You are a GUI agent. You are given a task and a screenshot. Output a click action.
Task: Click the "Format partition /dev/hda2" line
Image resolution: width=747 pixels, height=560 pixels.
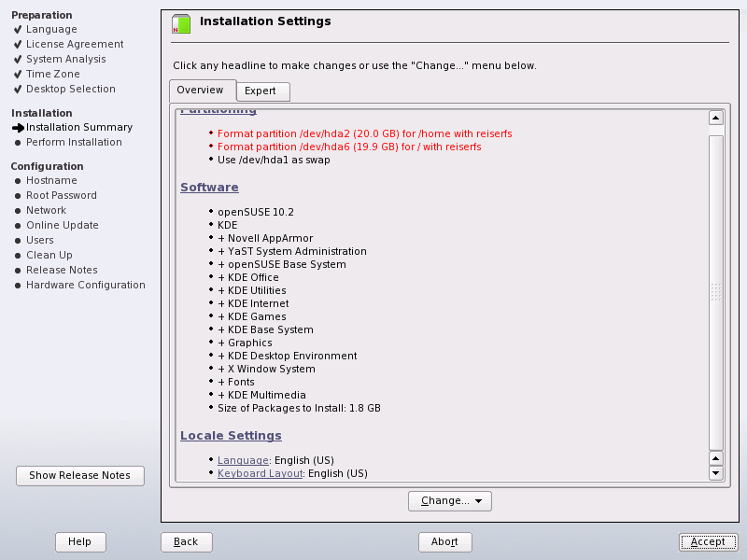[x=364, y=133]
